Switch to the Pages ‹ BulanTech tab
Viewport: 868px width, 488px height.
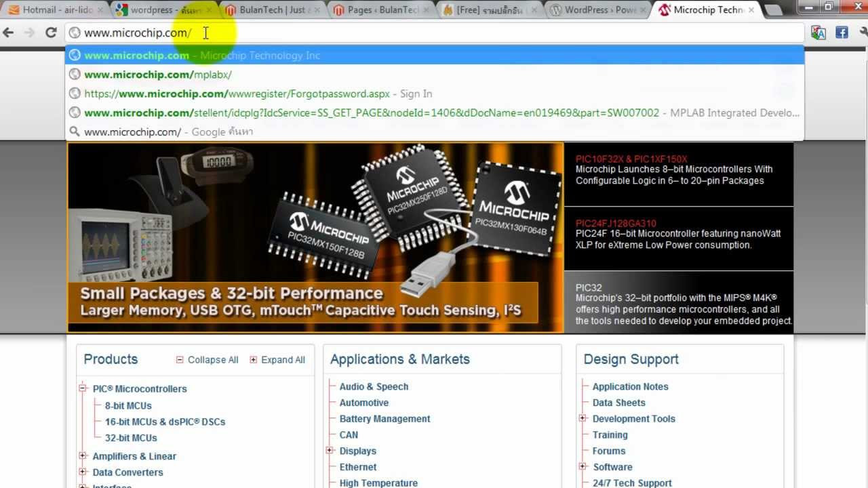point(381,10)
